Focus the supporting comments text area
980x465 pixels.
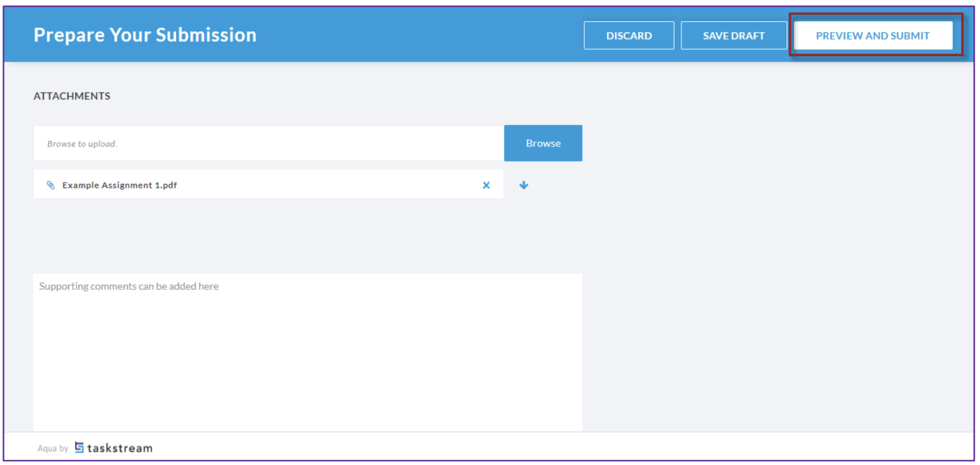click(308, 352)
